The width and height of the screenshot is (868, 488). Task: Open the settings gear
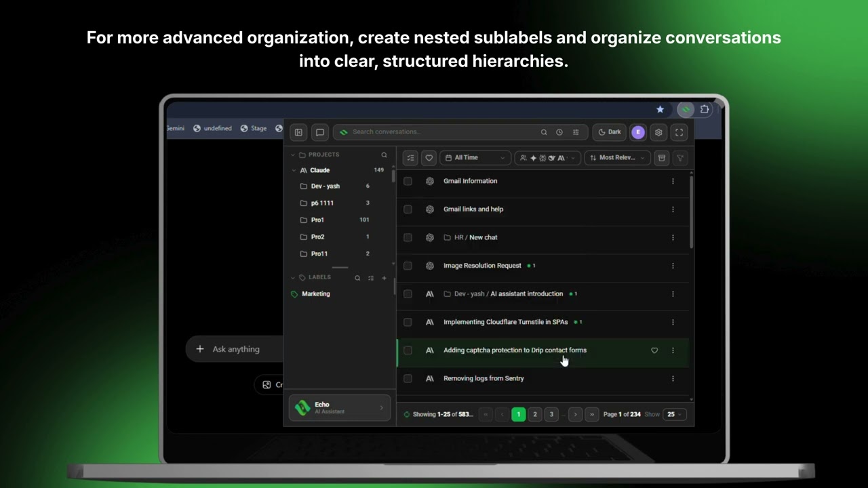658,132
